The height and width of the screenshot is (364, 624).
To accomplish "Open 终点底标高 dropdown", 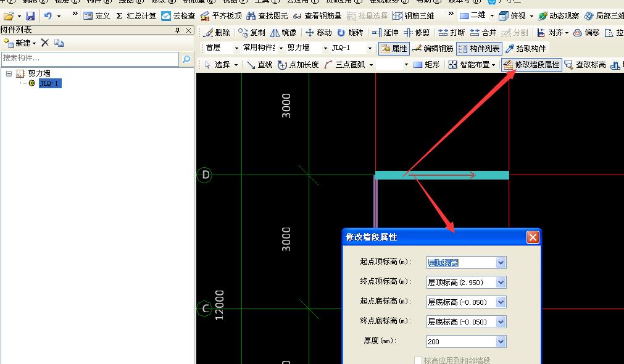I will [501, 322].
